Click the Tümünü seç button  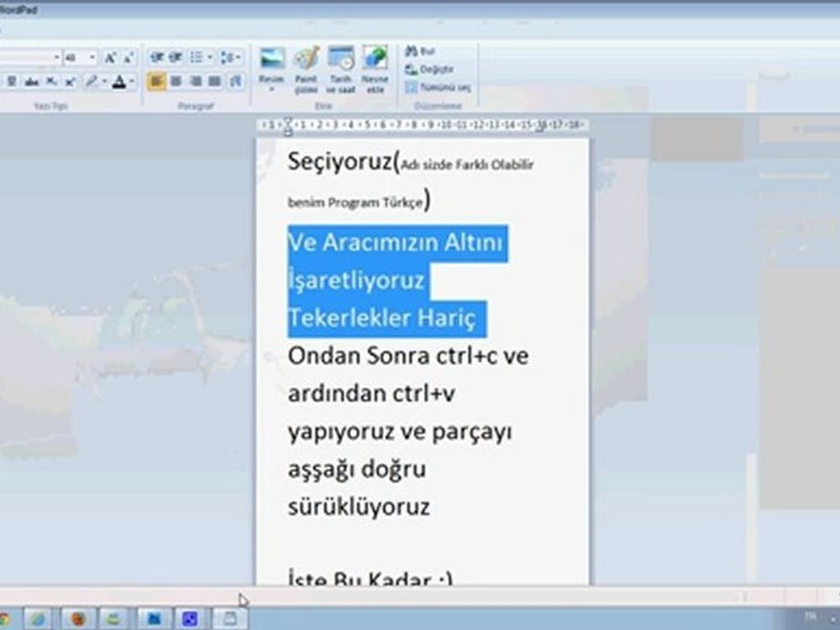[x=438, y=87]
